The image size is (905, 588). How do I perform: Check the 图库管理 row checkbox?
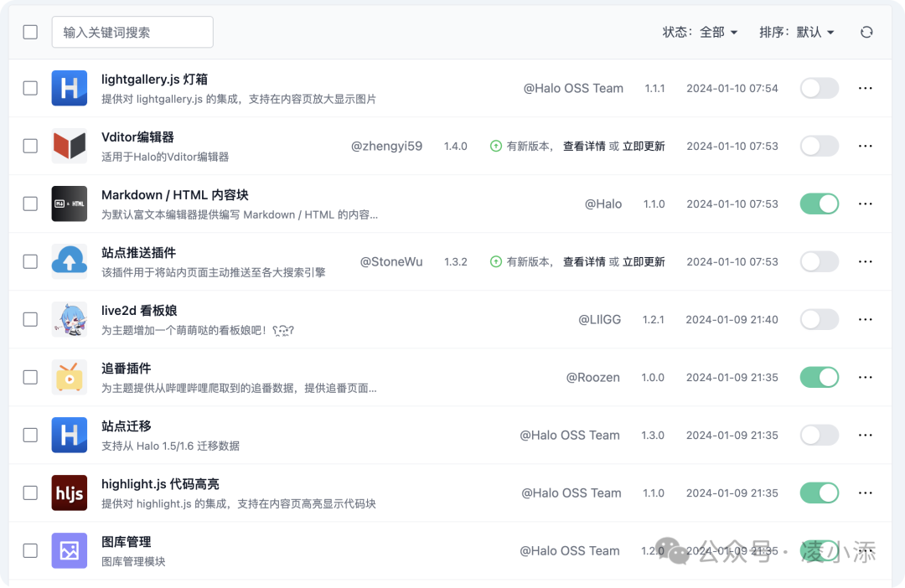(x=31, y=550)
